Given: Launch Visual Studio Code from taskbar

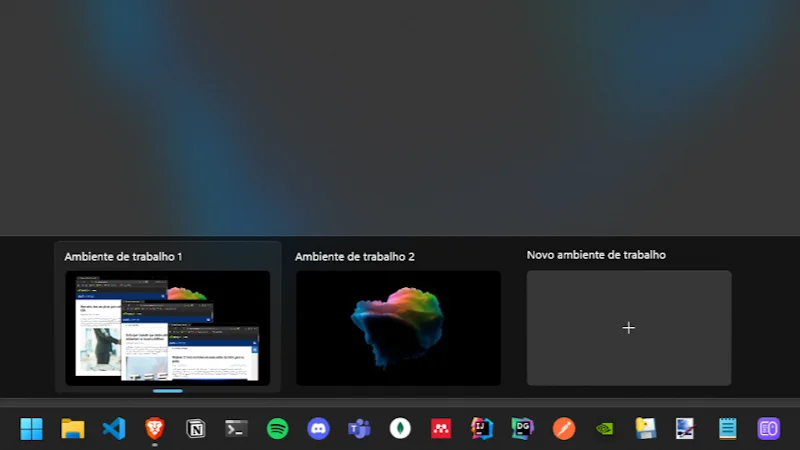Looking at the screenshot, I should click(114, 429).
